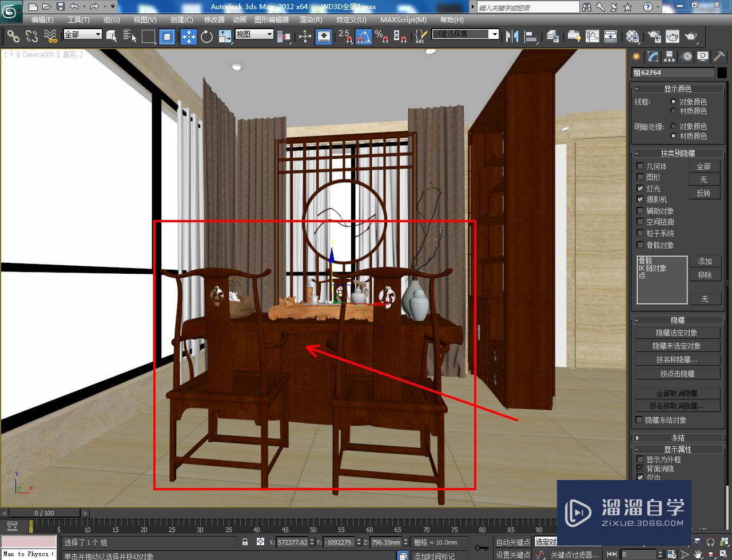The image size is (732, 560).
Task: Collapse the 显示属性 rollout
Action: point(678,449)
